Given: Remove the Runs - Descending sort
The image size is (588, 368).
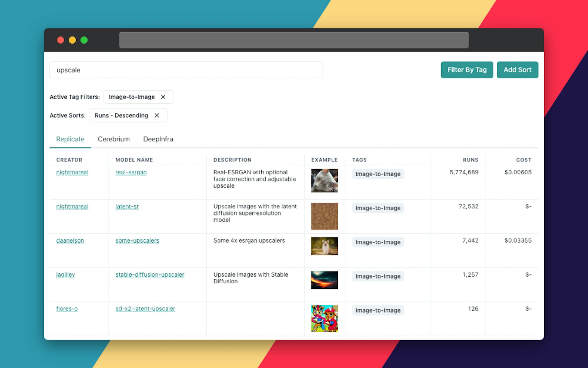Looking at the screenshot, I should 157,115.
